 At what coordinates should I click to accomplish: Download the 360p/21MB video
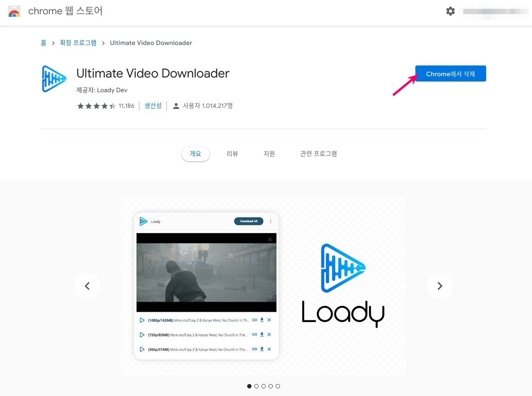pyautogui.click(x=262, y=349)
